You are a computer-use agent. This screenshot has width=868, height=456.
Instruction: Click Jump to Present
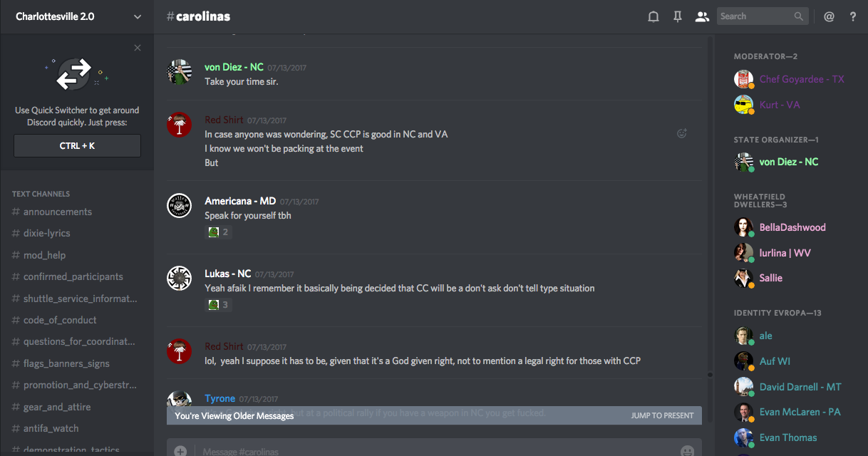[662, 415]
